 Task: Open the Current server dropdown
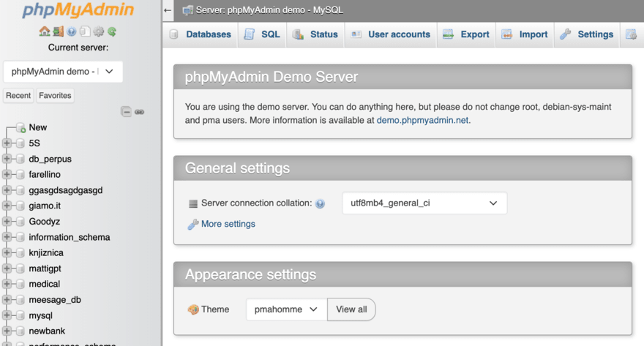tap(63, 72)
